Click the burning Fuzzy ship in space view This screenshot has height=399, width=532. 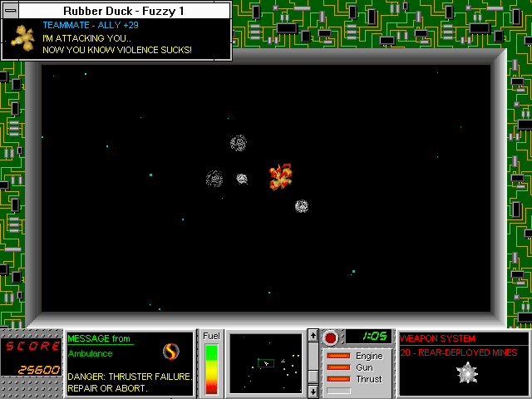click(281, 177)
